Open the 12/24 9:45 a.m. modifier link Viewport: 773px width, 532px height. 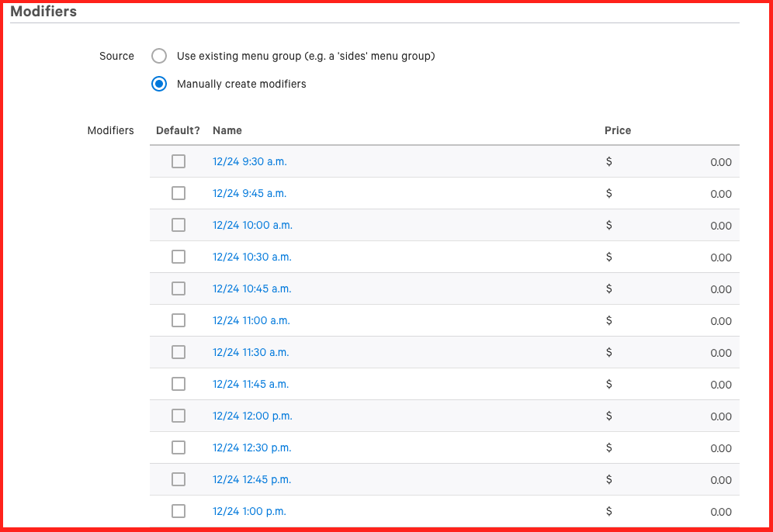[249, 194]
